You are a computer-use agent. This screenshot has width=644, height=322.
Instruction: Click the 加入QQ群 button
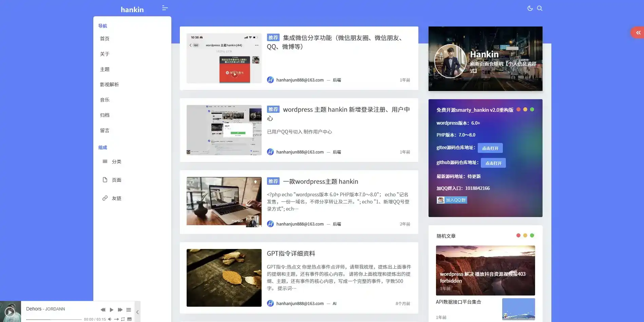point(452,200)
